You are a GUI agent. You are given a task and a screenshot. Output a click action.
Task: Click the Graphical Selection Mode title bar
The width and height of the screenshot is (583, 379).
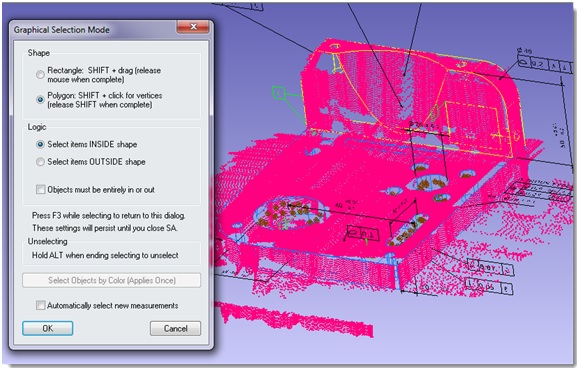pos(93,30)
